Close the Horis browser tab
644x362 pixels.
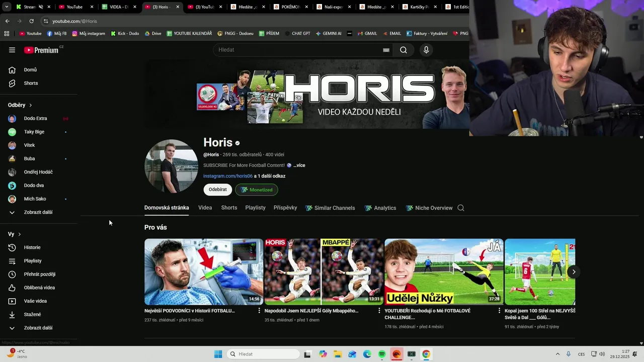tap(178, 7)
